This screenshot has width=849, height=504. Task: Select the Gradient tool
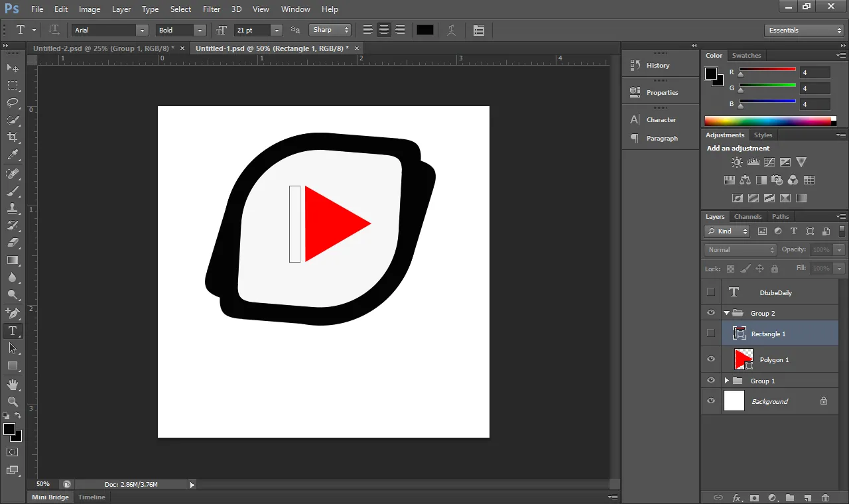click(13, 260)
